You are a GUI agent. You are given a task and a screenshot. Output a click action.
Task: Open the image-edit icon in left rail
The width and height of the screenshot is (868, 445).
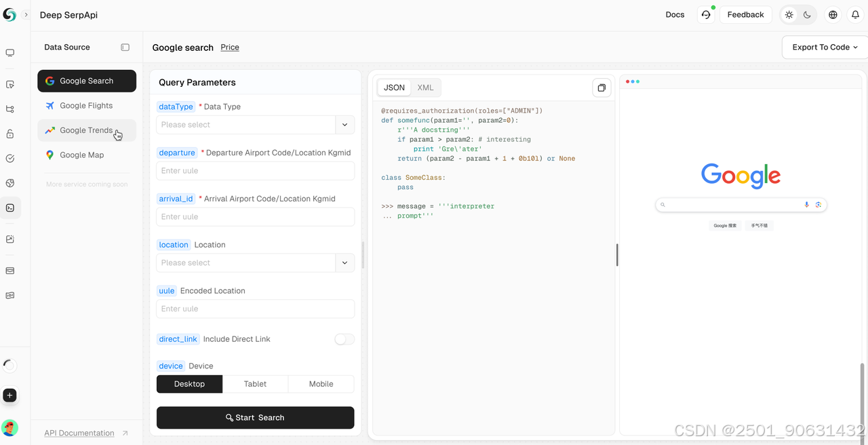pyautogui.click(x=10, y=239)
